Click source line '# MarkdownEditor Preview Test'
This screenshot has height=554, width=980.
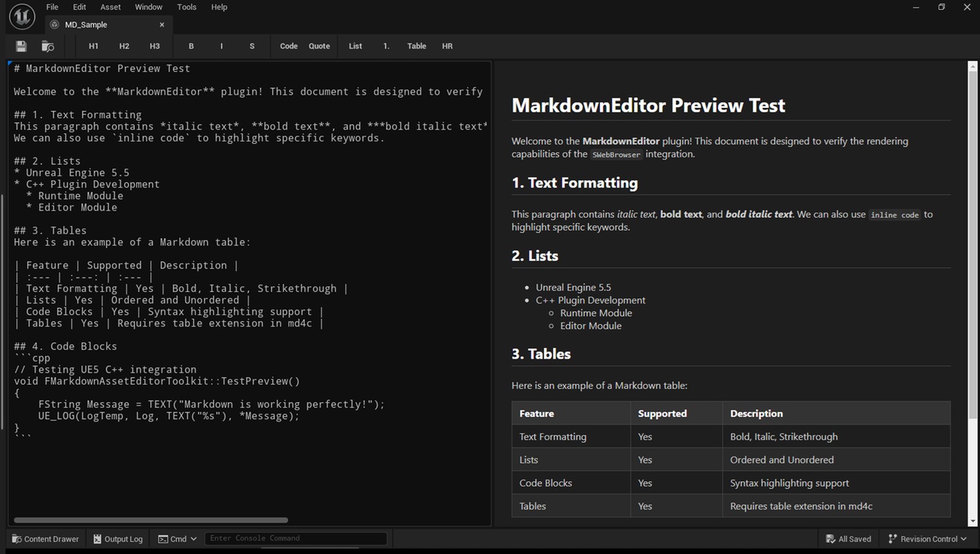[x=102, y=68]
